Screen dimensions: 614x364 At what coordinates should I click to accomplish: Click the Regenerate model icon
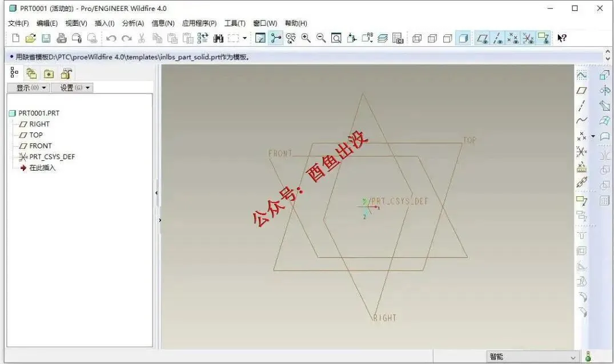coord(202,38)
